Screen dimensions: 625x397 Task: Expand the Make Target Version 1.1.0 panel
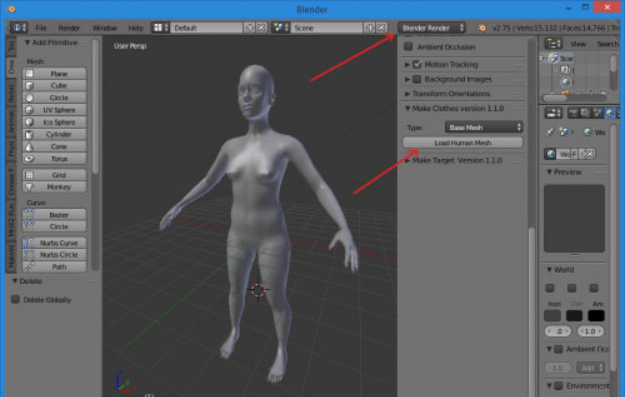pyautogui.click(x=407, y=161)
